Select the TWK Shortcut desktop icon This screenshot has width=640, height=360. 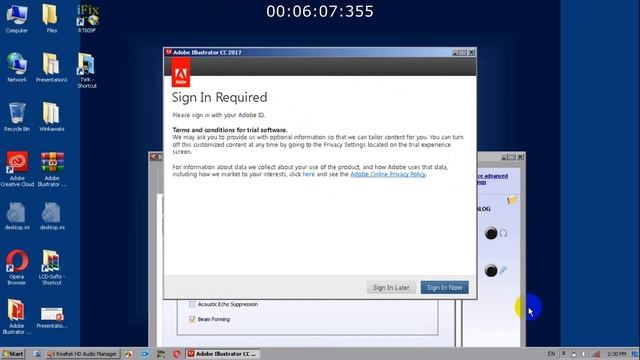point(87,70)
